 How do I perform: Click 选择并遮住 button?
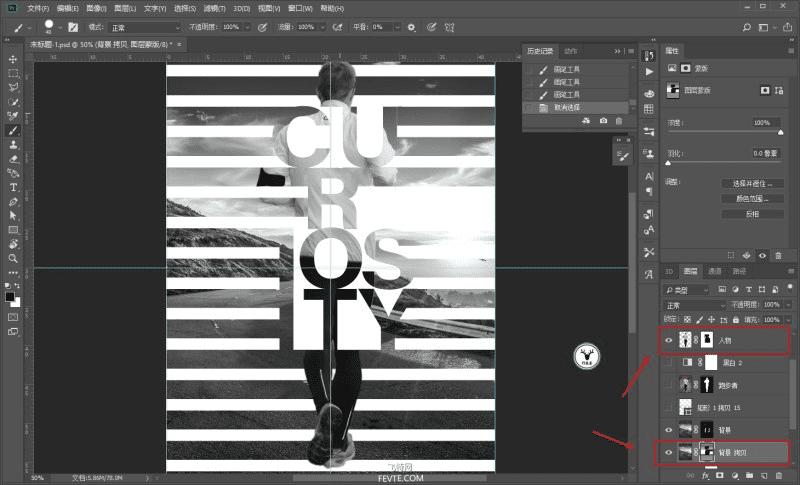753,184
